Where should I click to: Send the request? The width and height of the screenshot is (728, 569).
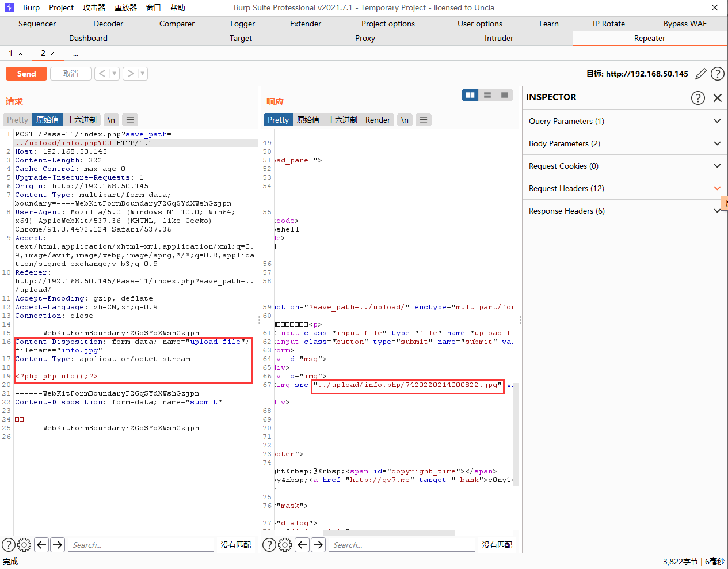click(26, 74)
